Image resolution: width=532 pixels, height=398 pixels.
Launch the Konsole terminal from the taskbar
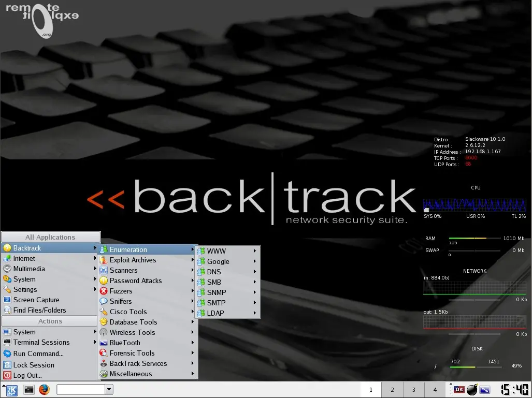(29, 390)
